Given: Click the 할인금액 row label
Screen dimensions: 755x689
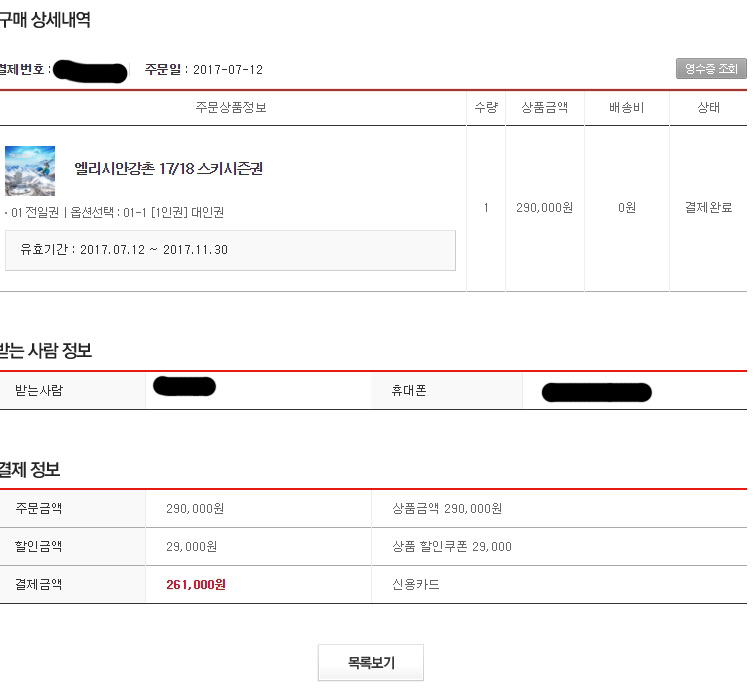Looking at the screenshot, I should pos(39,546).
